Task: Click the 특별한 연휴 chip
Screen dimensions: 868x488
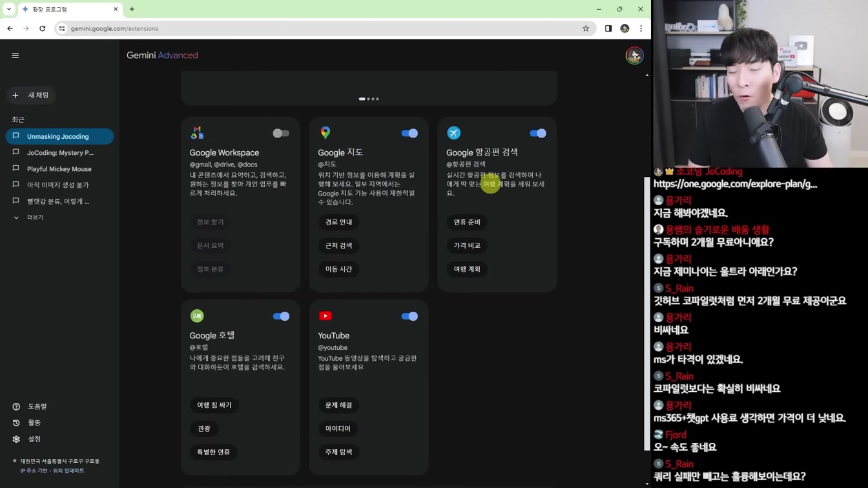Action: [x=214, y=452]
